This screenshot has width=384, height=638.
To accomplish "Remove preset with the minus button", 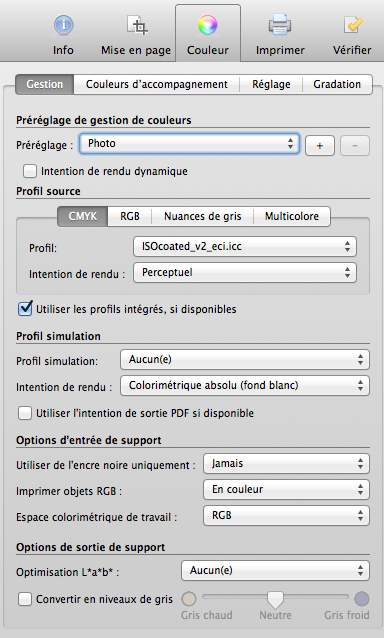I will (x=355, y=145).
